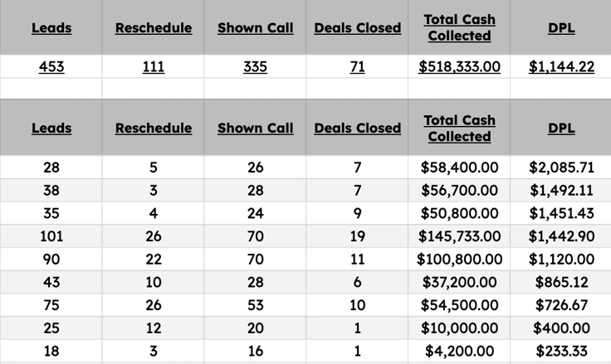Click the $145,733.00 cash collected cell
The width and height of the screenshot is (611, 364).
(x=459, y=236)
